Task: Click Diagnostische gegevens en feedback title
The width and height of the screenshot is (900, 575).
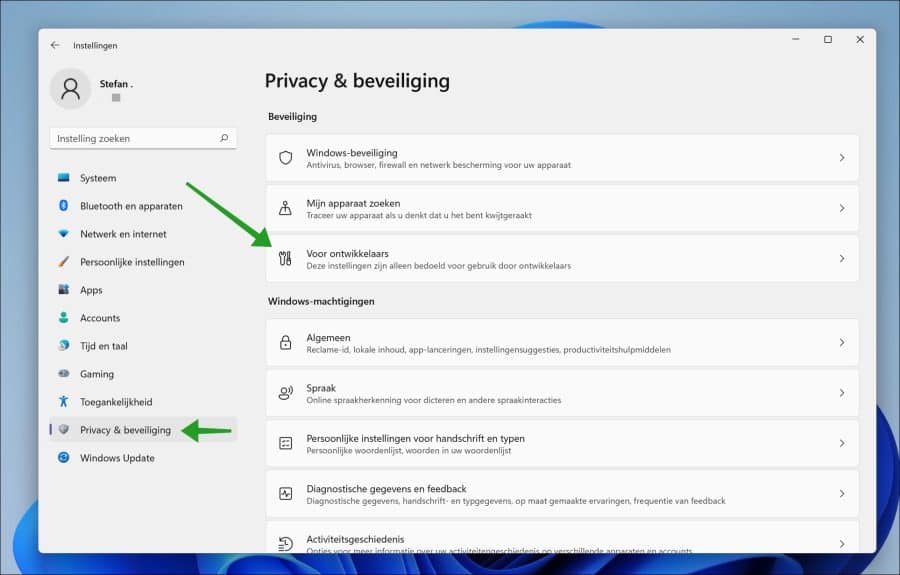Action: [x=386, y=489]
